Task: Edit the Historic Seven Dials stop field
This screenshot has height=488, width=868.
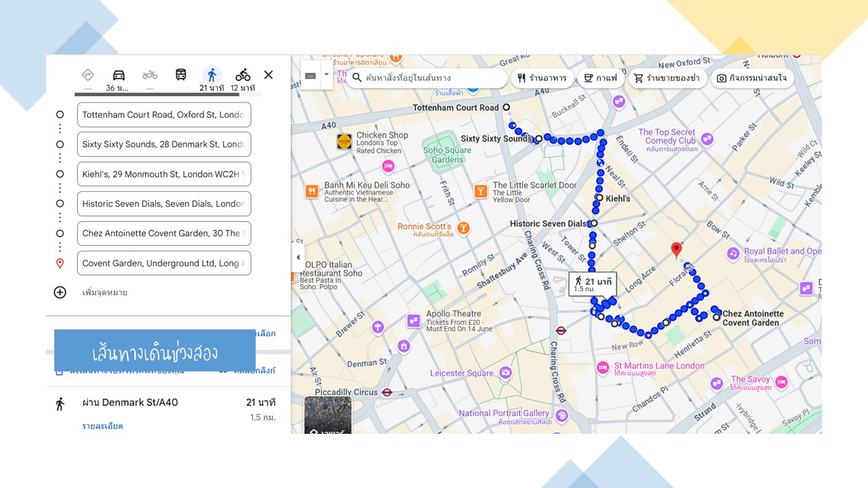Action: [164, 203]
